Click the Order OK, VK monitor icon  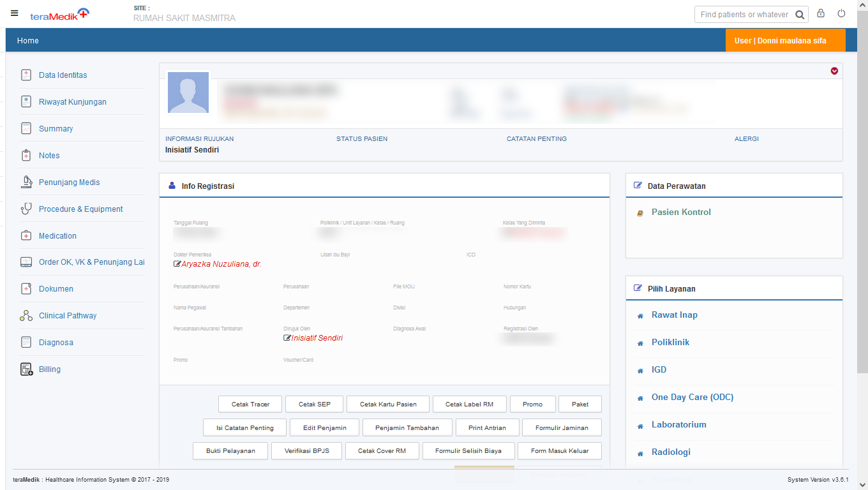point(26,262)
